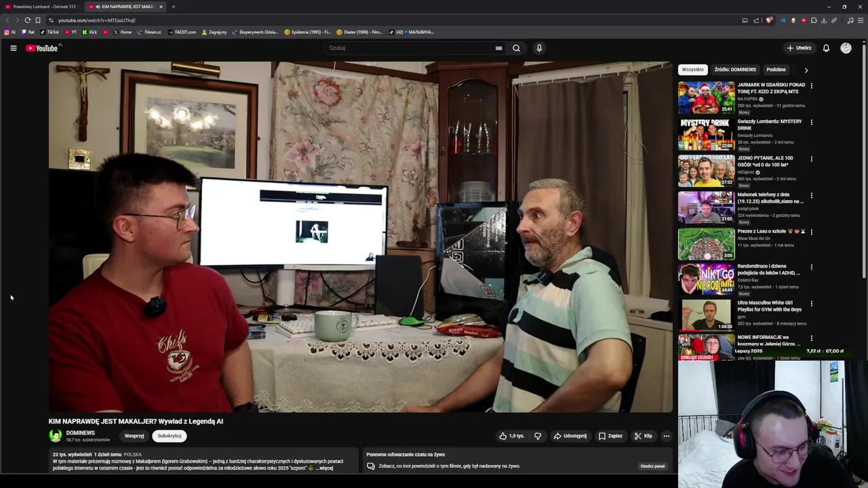Reload the page
This screenshot has width=868, height=488.
point(27,20)
